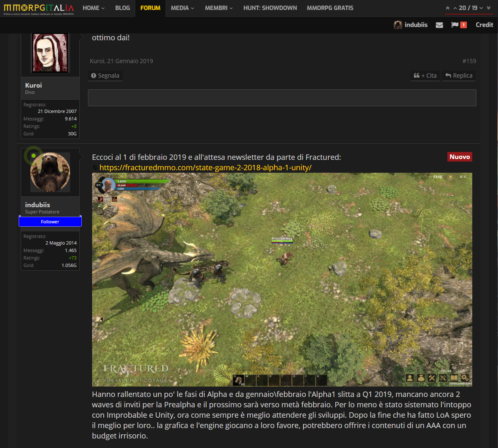Open the indubiis account menu in header

[410, 25]
